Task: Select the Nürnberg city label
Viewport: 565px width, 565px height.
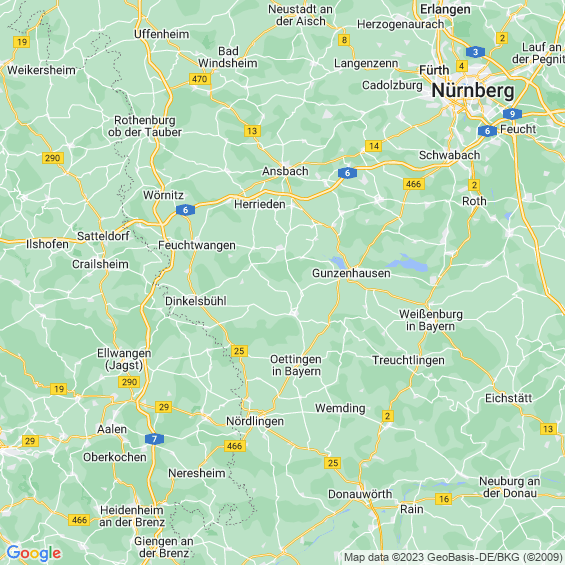Action: (473, 90)
